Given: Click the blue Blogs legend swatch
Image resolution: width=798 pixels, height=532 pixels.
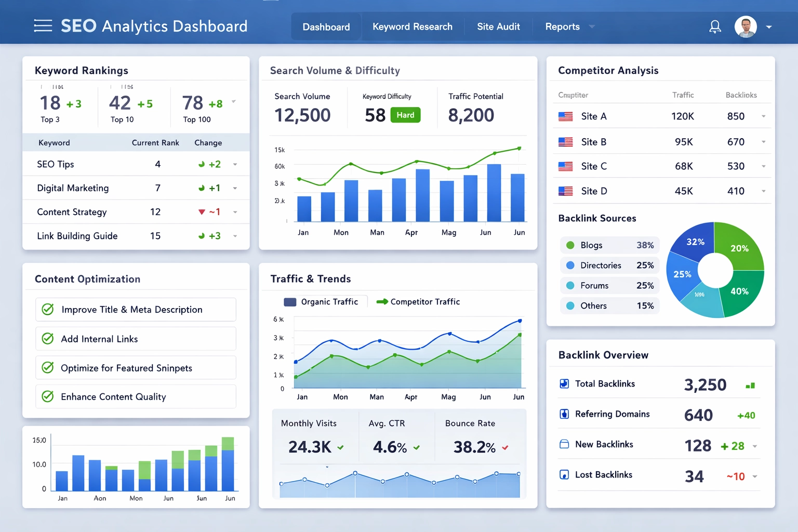Looking at the screenshot, I should point(570,245).
